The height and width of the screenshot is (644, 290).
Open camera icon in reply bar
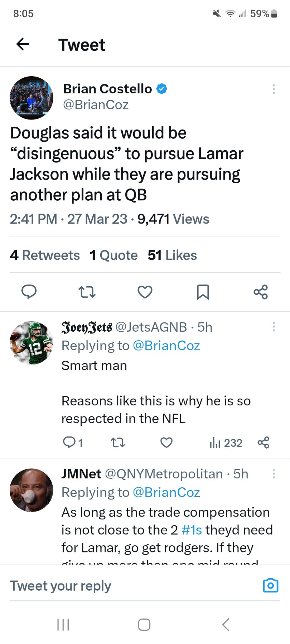[x=270, y=586]
